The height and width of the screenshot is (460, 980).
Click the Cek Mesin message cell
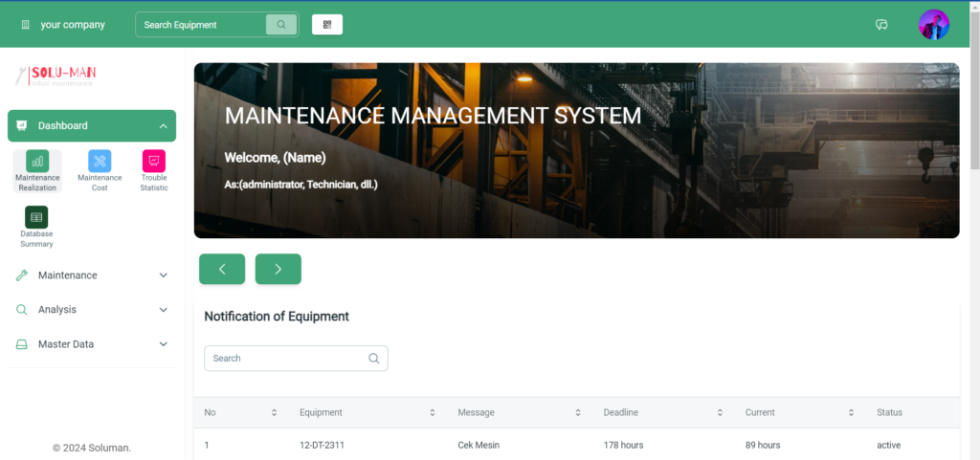point(479,445)
